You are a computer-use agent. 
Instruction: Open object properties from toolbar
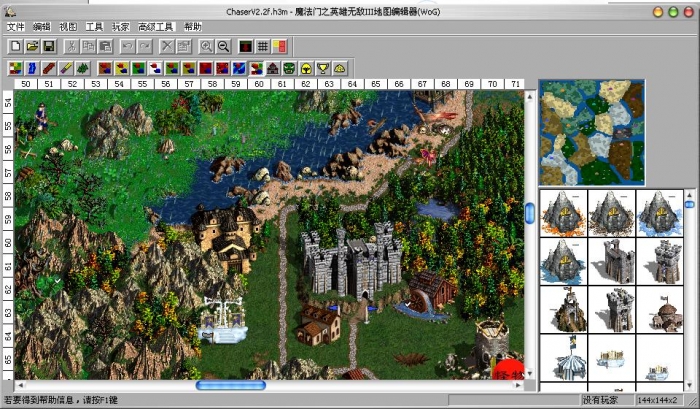coord(183,46)
